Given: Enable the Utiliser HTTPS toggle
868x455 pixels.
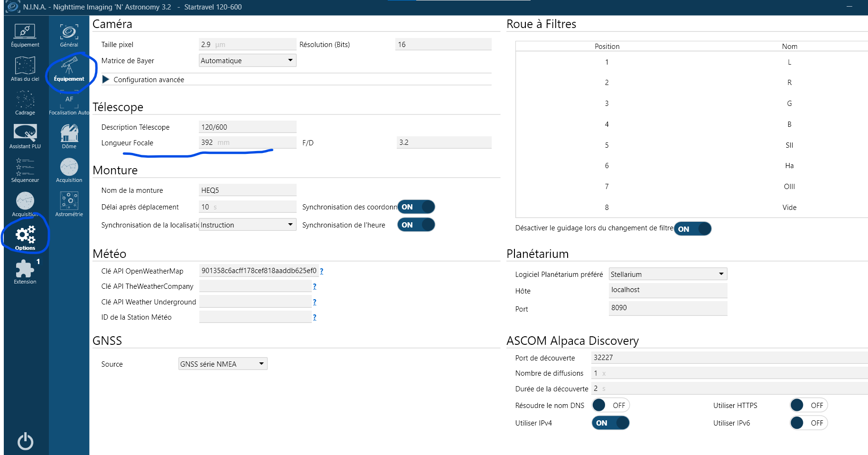Looking at the screenshot, I should pos(809,405).
